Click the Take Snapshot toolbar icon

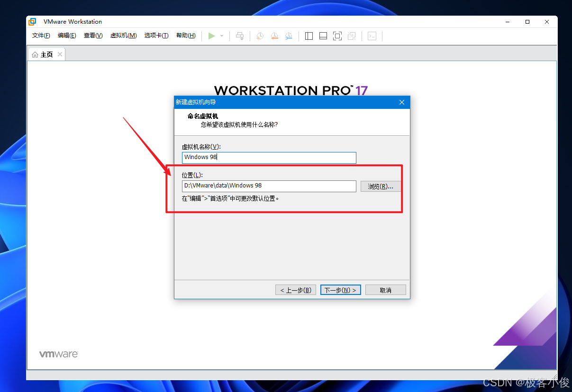tap(260, 36)
